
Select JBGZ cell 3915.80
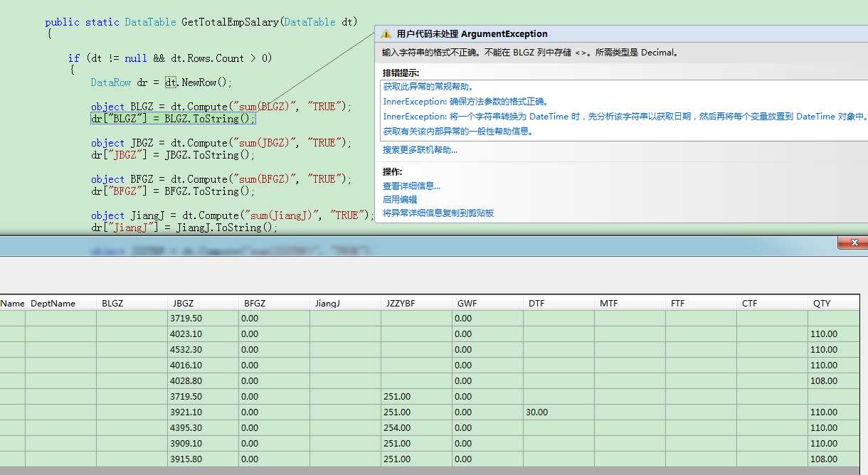[203, 459]
